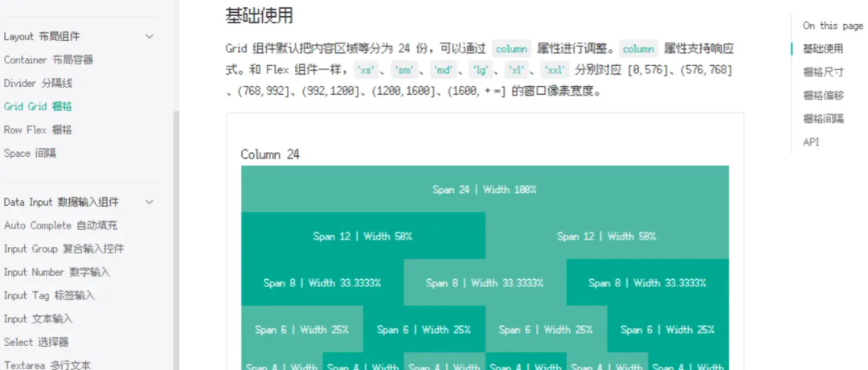Screen dimensions: 868x370
Task: Click the 'lg' breakpoint code tag
Action: [x=479, y=70]
